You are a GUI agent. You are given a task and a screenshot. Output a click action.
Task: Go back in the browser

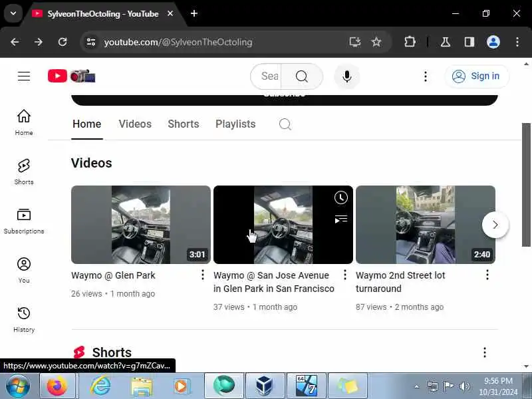coord(15,42)
